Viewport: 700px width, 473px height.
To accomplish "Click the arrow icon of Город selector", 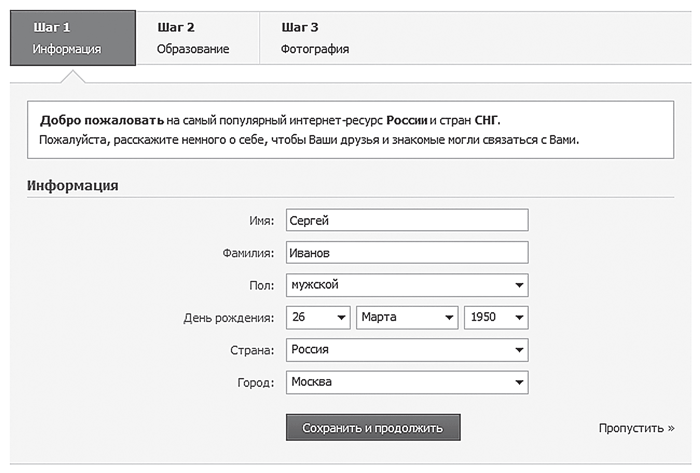I will coord(519,382).
